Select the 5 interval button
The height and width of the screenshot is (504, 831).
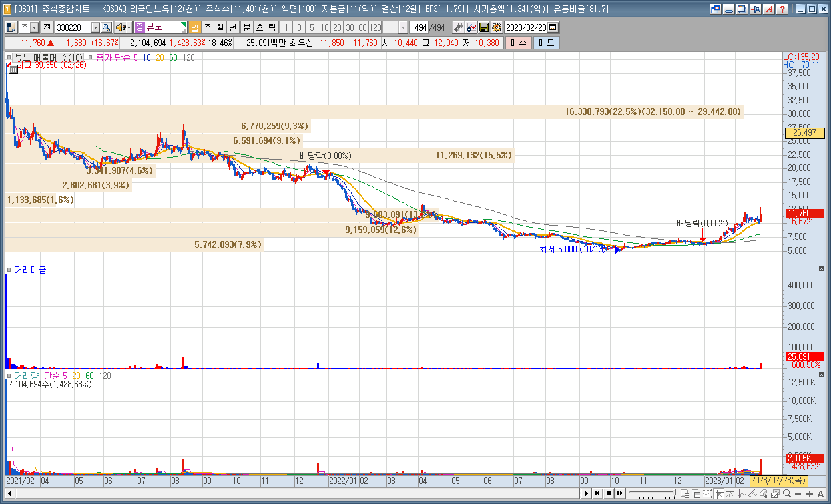pyautogui.click(x=312, y=27)
